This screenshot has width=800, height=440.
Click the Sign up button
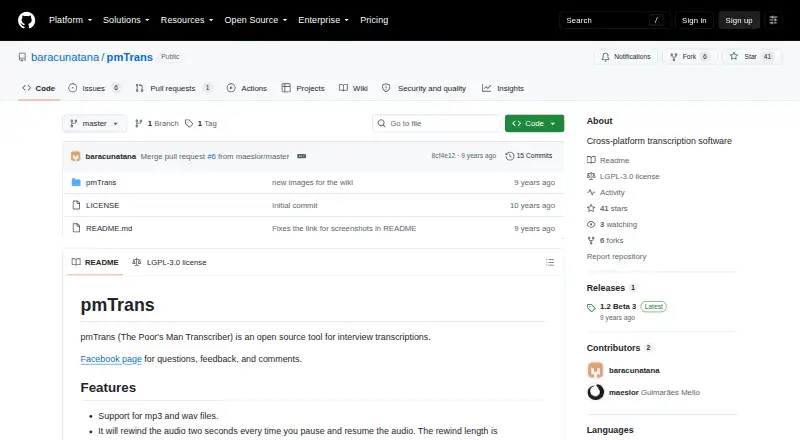pos(739,20)
